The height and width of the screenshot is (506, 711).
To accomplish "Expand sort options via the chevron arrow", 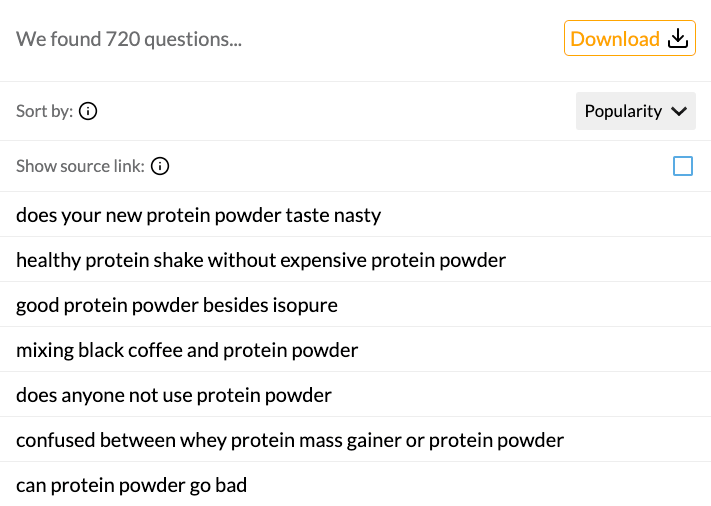I will (x=680, y=111).
